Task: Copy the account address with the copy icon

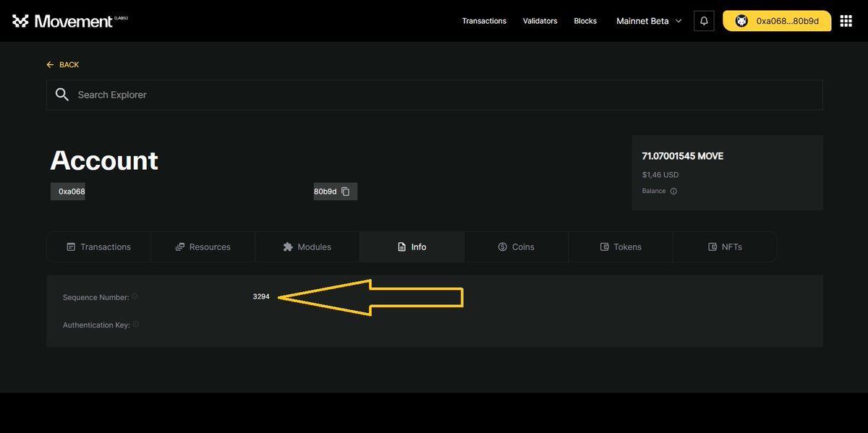Action: pos(345,191)
